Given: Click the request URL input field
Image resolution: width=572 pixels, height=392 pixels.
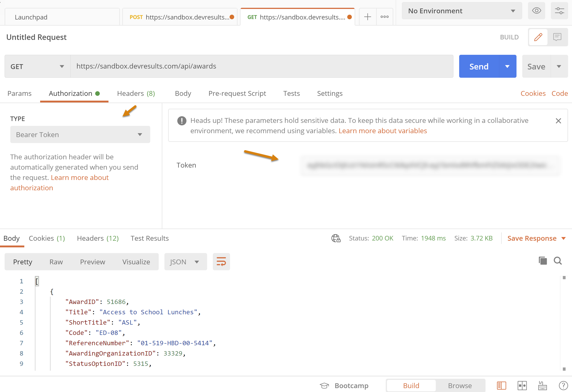Looking at the screenshot, I should [x=261, y=66].
